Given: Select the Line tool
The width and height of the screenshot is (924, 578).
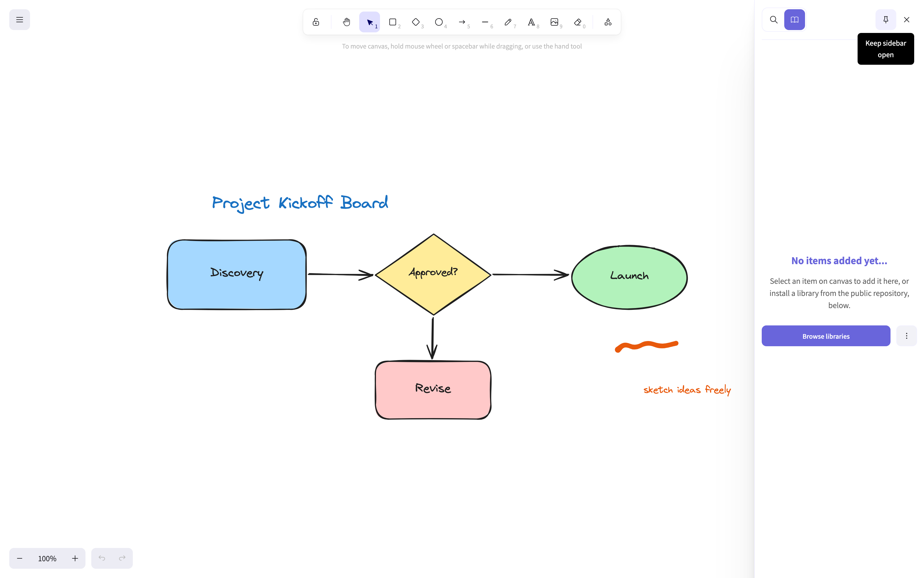Looking at the screenshot, I should 485,22.
